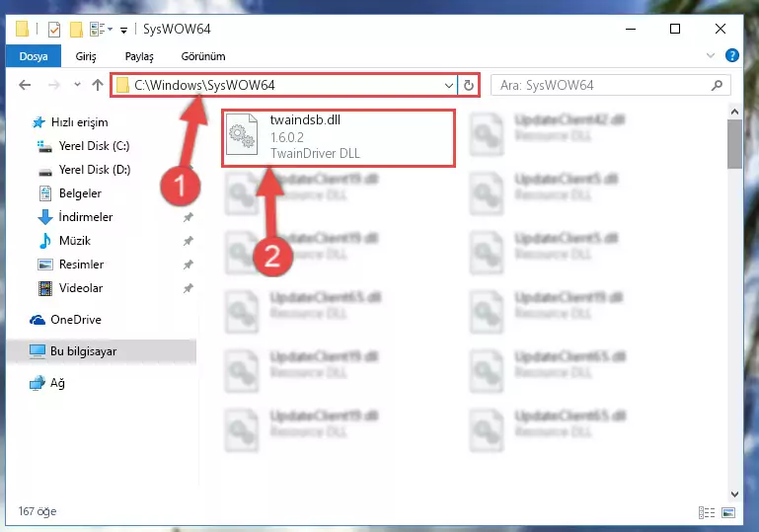Viewport: 759px width, 532px height.
Task: Go up one folder level
Action: coord(98,85)
